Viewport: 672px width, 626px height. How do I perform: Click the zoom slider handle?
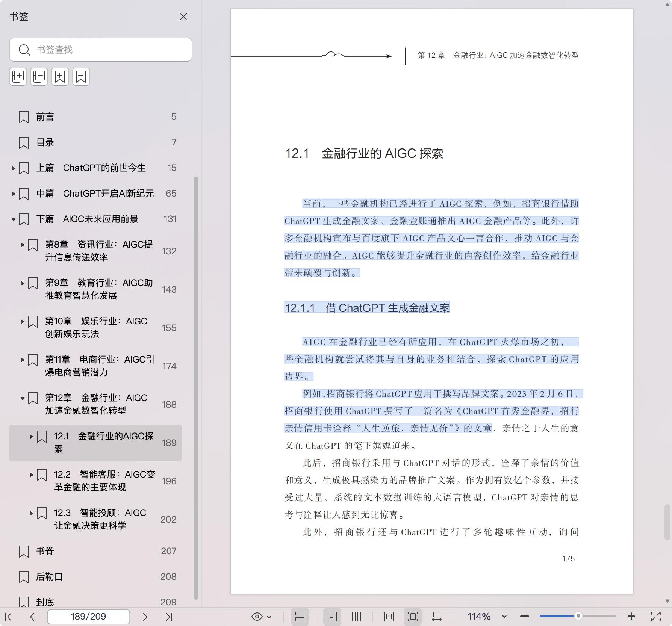(x=578, y=616)
